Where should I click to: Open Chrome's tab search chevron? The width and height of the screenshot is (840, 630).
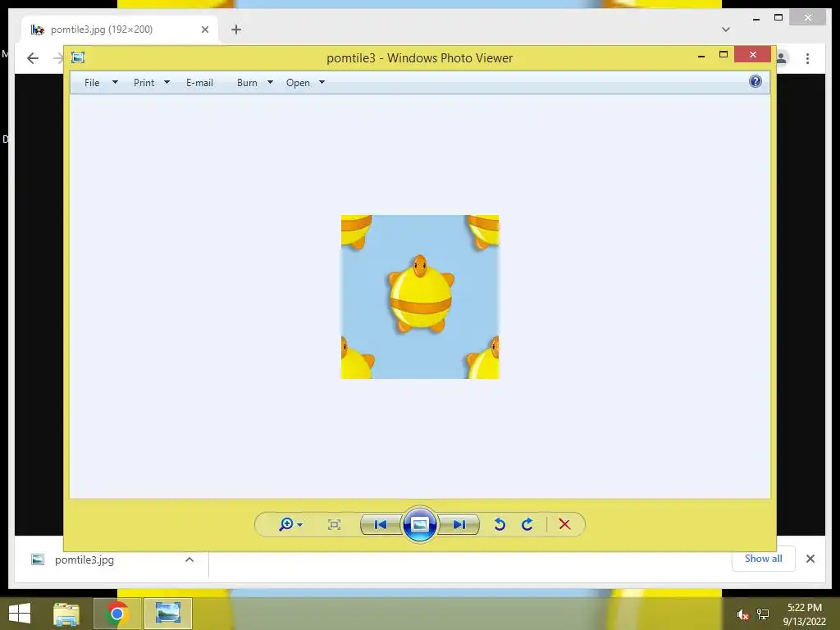726,30
